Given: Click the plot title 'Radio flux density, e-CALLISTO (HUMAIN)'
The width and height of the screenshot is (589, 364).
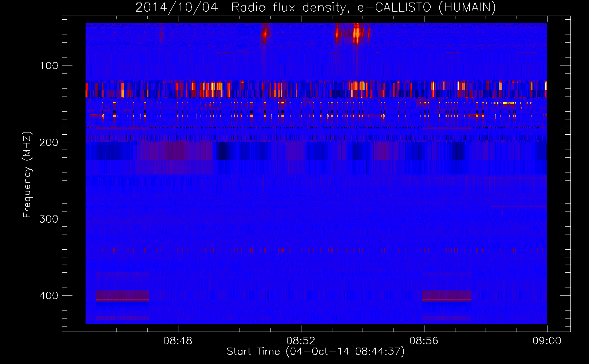Looking at the screenshot, I should tap(363, 7).
